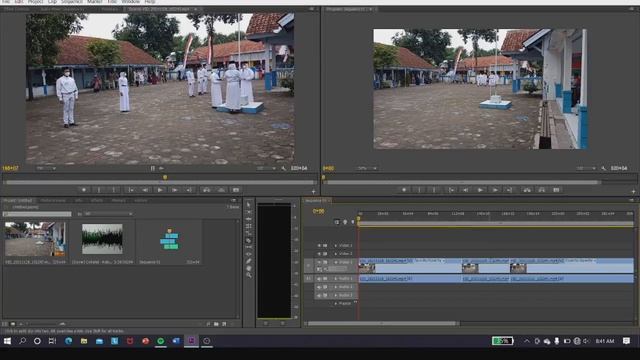Expand the Video 2 track
This screenshot has height=360, width=640.
point(336,254)
